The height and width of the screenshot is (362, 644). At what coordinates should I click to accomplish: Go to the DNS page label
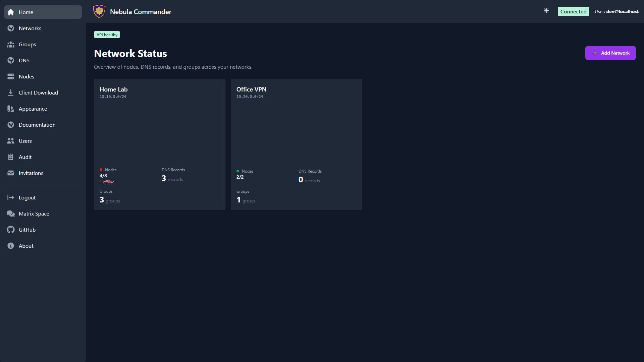coord(24,60)
